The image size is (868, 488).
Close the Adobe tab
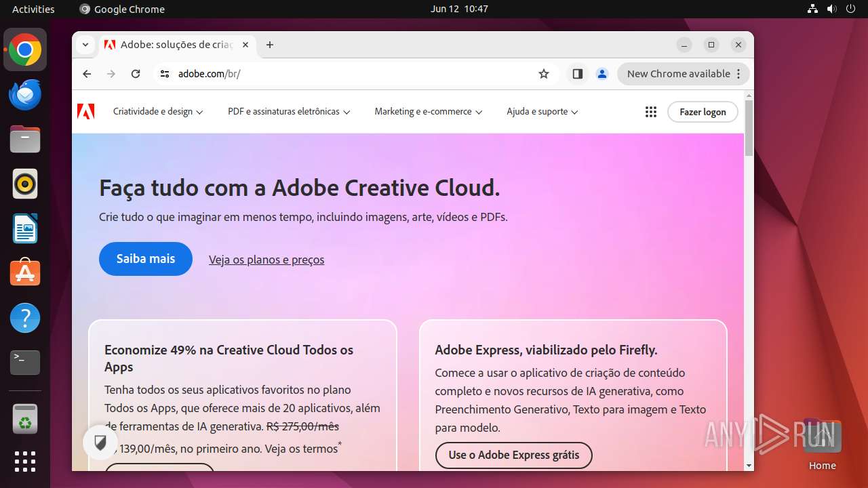(245, 45)
